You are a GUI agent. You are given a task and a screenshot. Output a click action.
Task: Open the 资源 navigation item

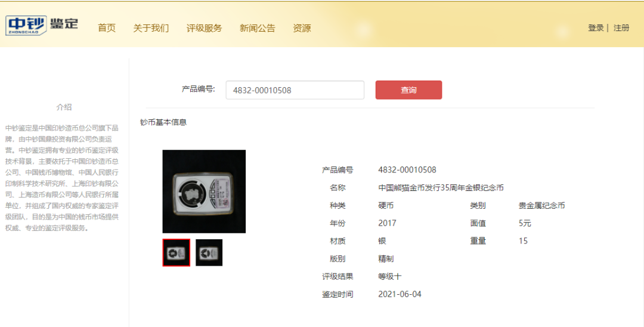[302, 28]
